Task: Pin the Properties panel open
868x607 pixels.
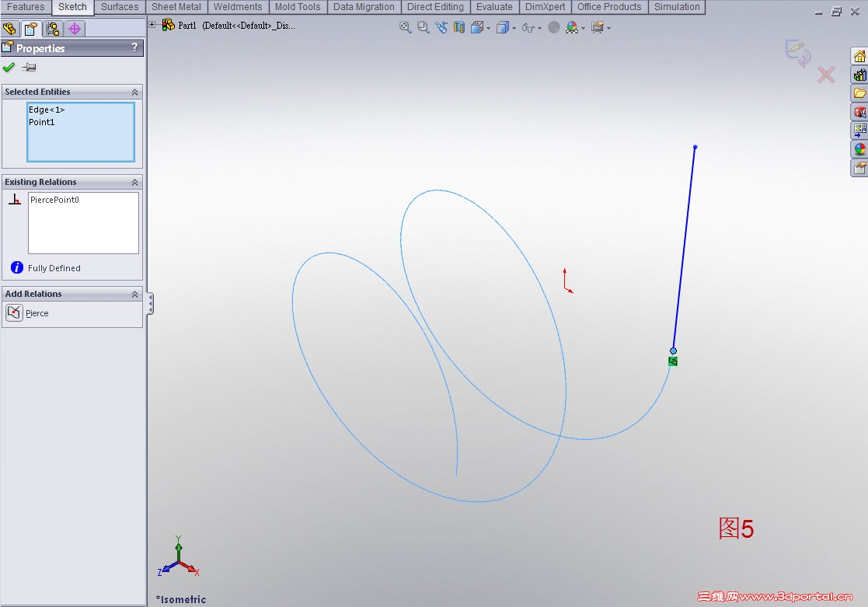Action: pyautogui.click(x=30, y=68)
